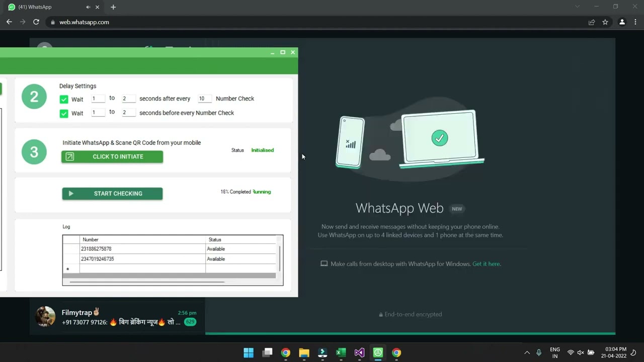The image size is (644, 362).
Task: Open the Filmytrap chat in WhatsApp
Action: [117, 317]
